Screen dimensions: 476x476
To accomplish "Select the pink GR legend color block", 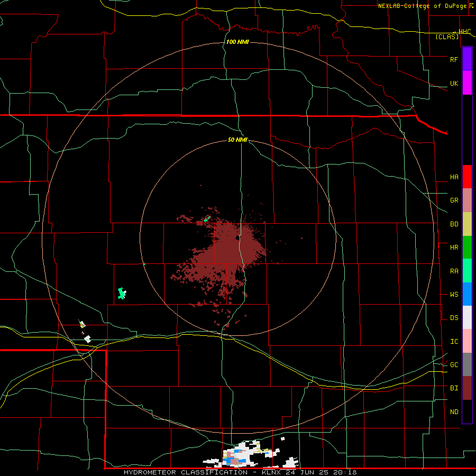I will click(467, 200).
